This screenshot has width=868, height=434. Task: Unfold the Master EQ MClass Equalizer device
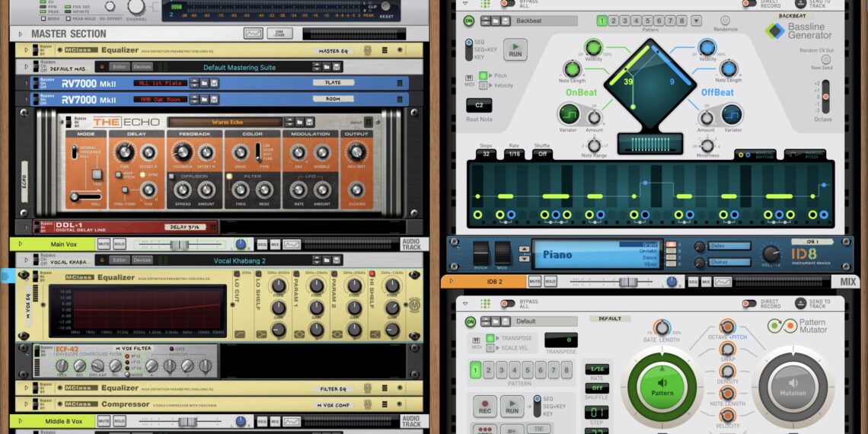click(25, 50)
